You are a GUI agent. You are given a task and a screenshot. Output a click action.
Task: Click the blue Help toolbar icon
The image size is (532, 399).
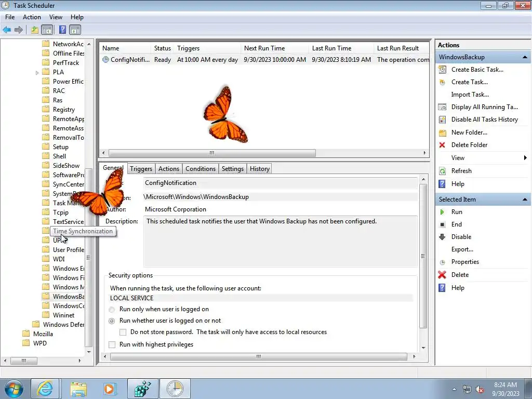coord(62,30)
